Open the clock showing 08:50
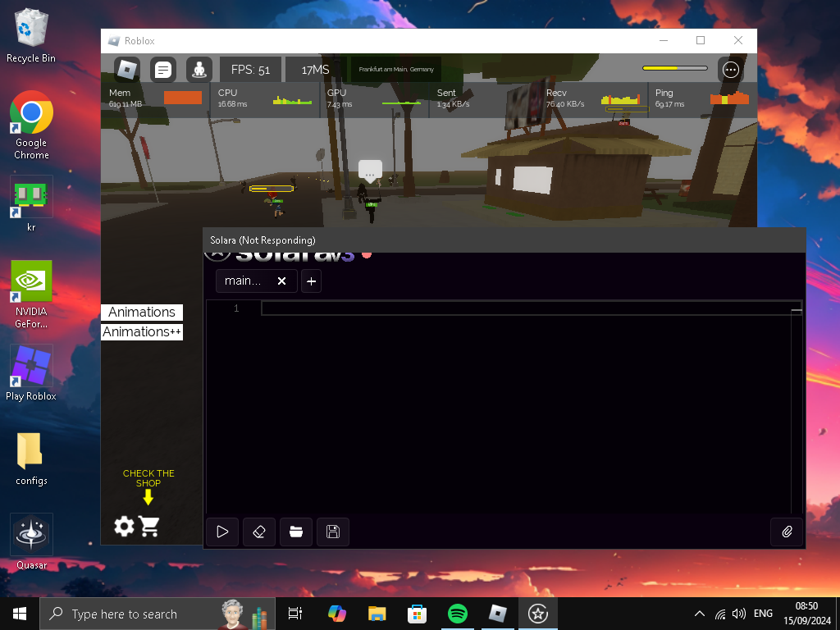This screenshot has width=840, height=630. [x=806, y=614]
